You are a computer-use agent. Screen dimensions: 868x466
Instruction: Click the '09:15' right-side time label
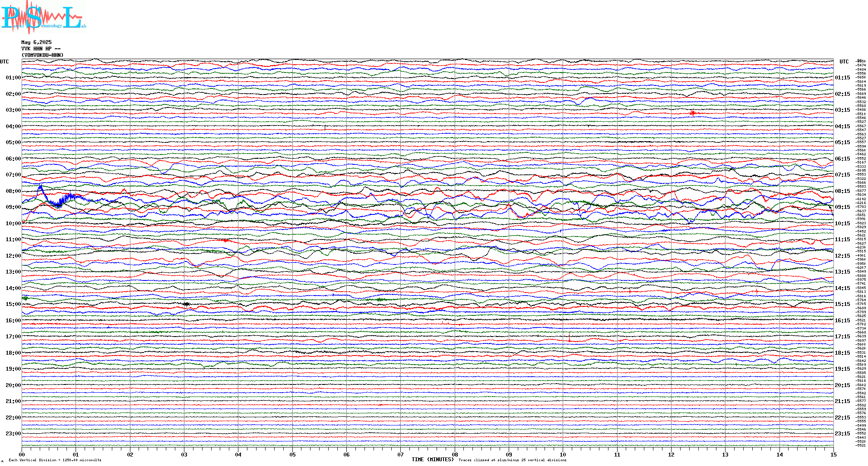[x=843, y=207]
